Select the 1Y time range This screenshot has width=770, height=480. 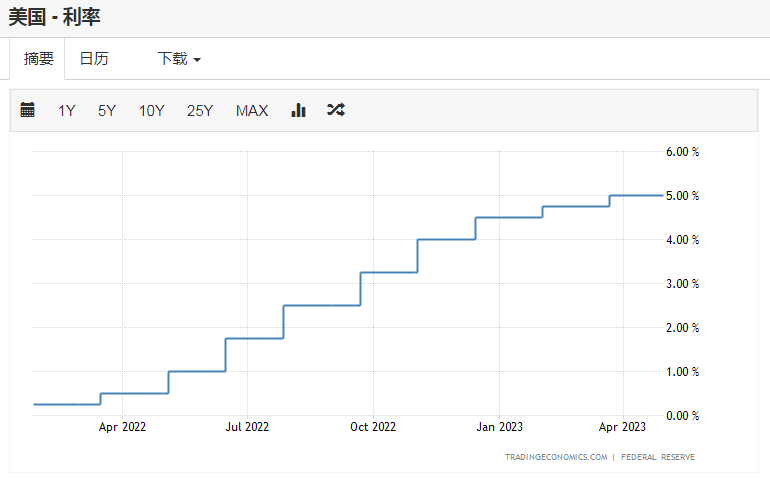click(x=66, y=111)
